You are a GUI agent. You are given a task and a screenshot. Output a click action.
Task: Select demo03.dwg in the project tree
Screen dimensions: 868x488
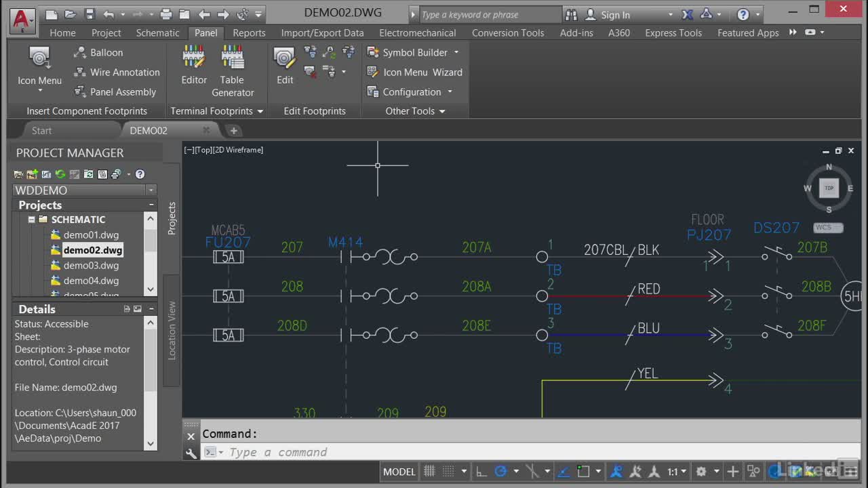point(91,265)
